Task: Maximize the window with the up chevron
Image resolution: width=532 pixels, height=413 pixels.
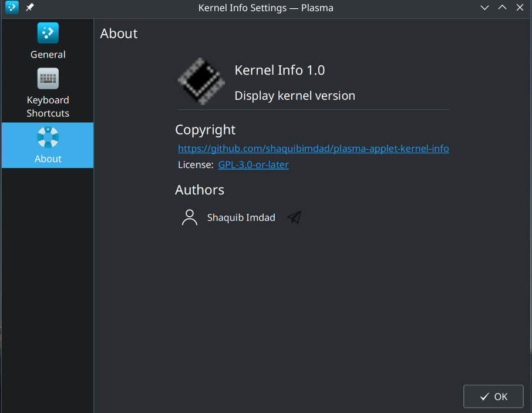Action: pos(502,8)
